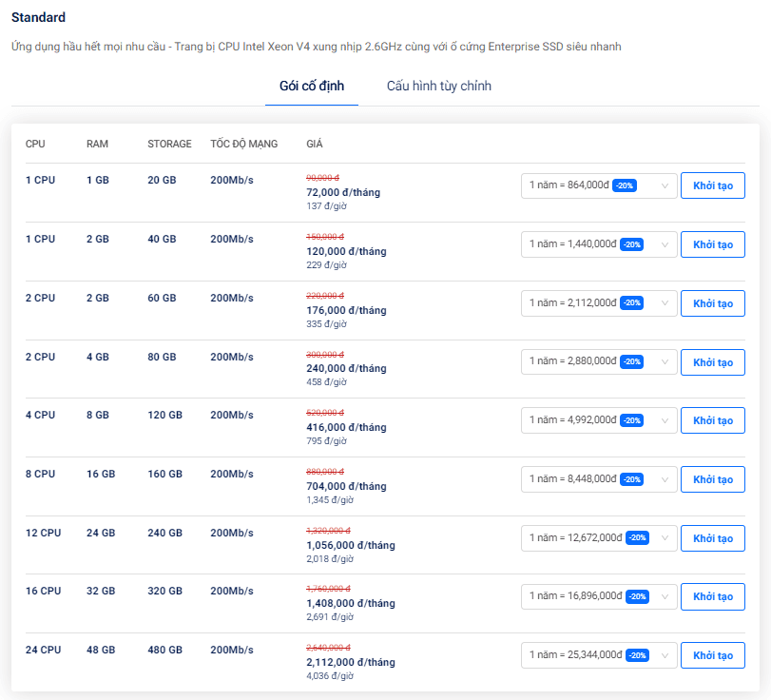Click Khởi tạo for the 1 CPU 1 GB plan

pyautogui.click(x=712, y=185)
